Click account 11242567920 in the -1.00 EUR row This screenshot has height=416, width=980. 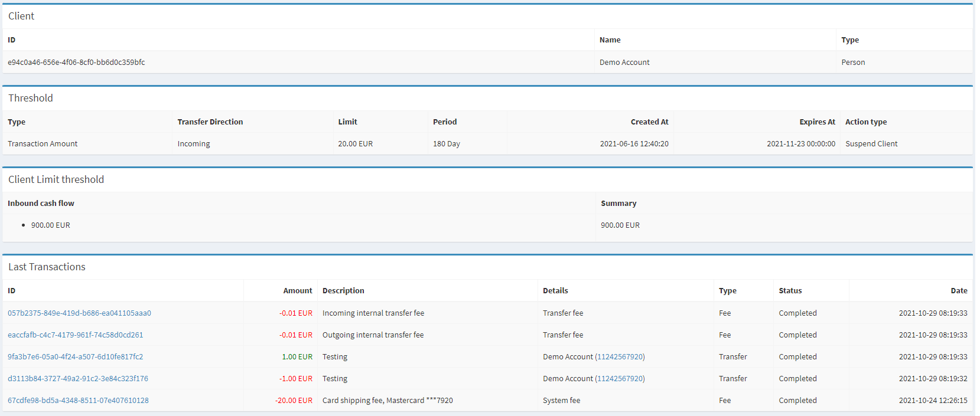coord(620,379)
